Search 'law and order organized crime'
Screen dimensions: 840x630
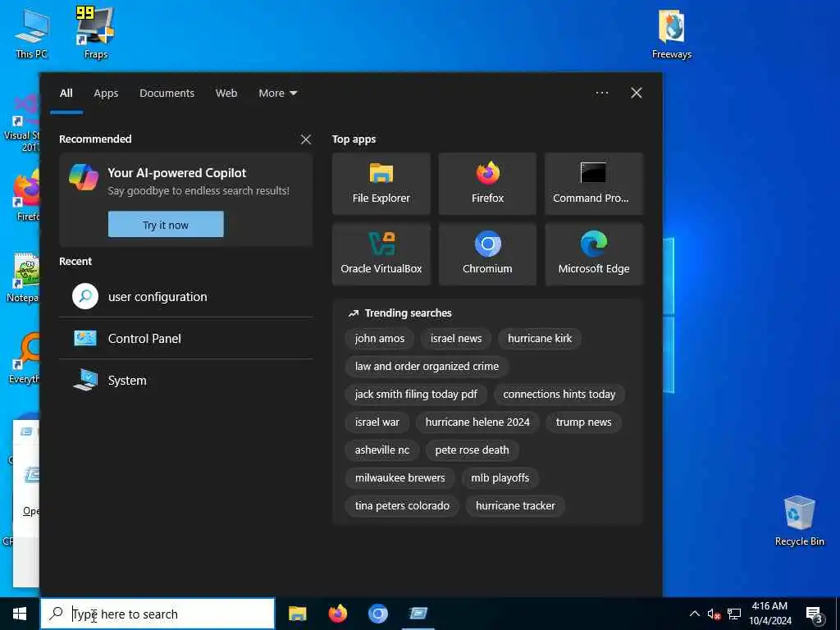pos(427,367)
